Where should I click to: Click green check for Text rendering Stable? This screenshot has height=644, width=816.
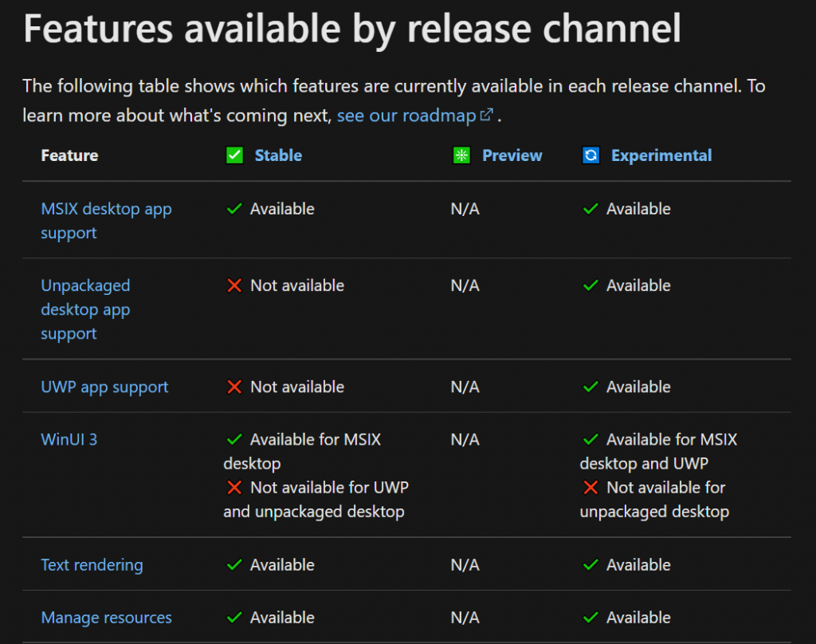[234, 565]
